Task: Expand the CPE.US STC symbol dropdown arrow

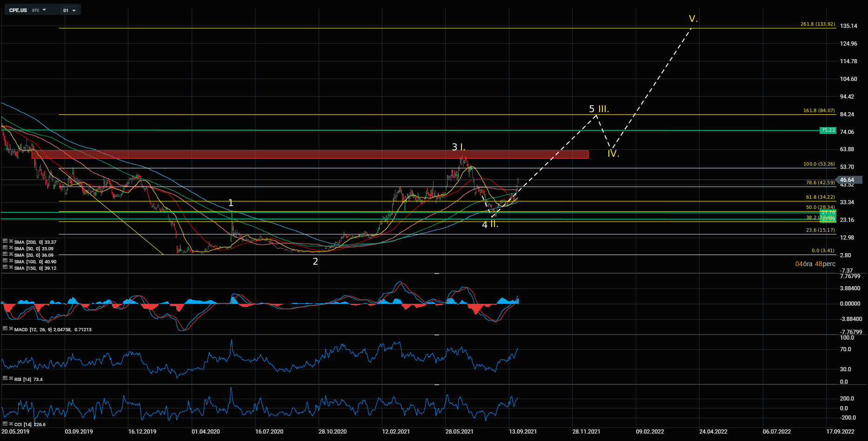Action: pyautogui.click(x=44, y=10)
